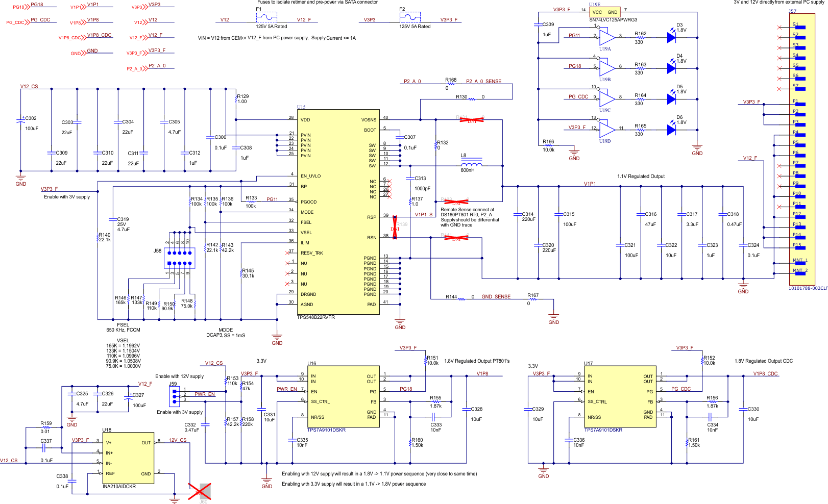This screenshot has width=828, height=504.
Task: Select the 'MODE DCAP3, SS = 1mS' annotation
Action: pos(226,333)
